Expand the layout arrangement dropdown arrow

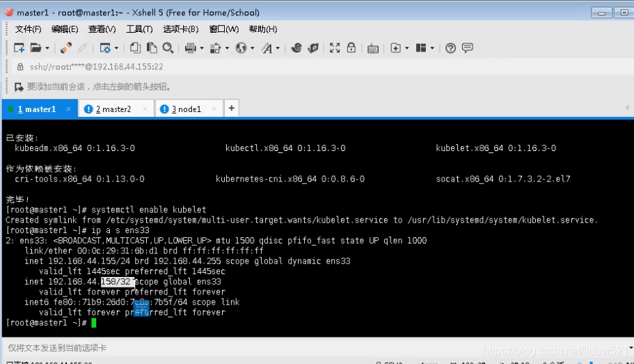[432, 48]
